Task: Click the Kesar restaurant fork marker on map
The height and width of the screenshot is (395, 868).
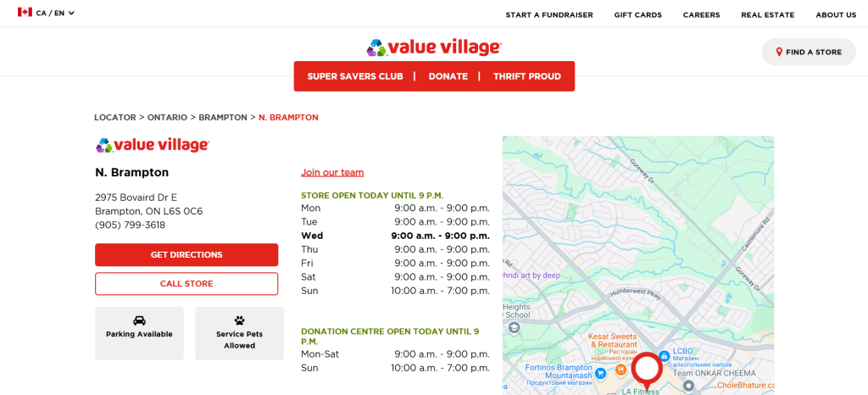Action: (620, 369)
